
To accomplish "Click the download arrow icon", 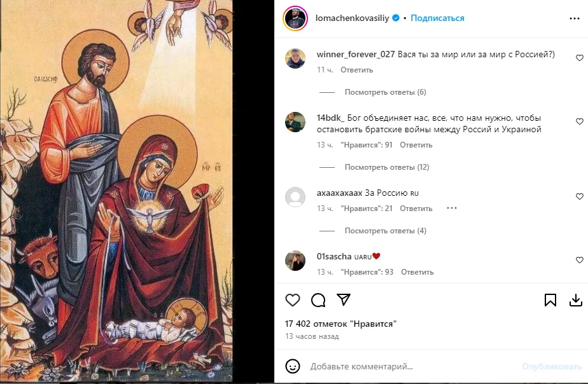I will point(575,300).
